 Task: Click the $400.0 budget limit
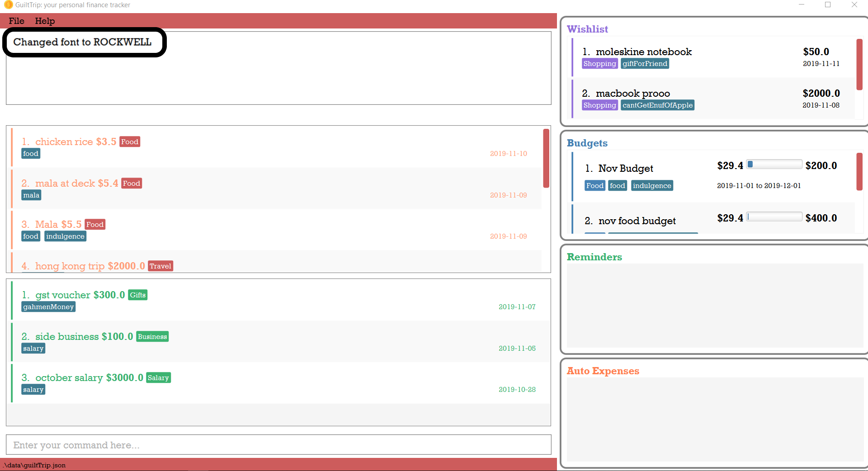(x=821, y=218)
